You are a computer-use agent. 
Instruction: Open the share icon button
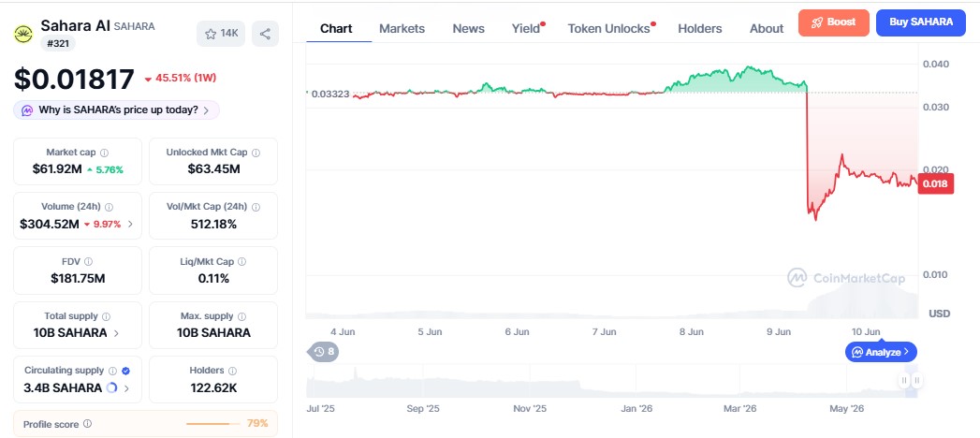[x=265, y=34]
